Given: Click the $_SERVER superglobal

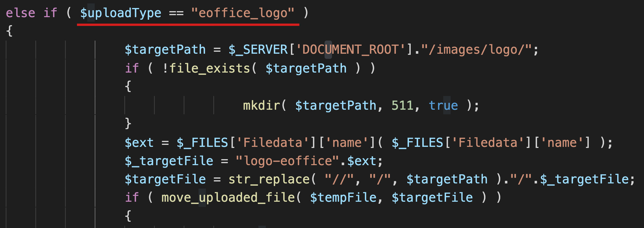Looking at the screenshot, I should 258,49.
